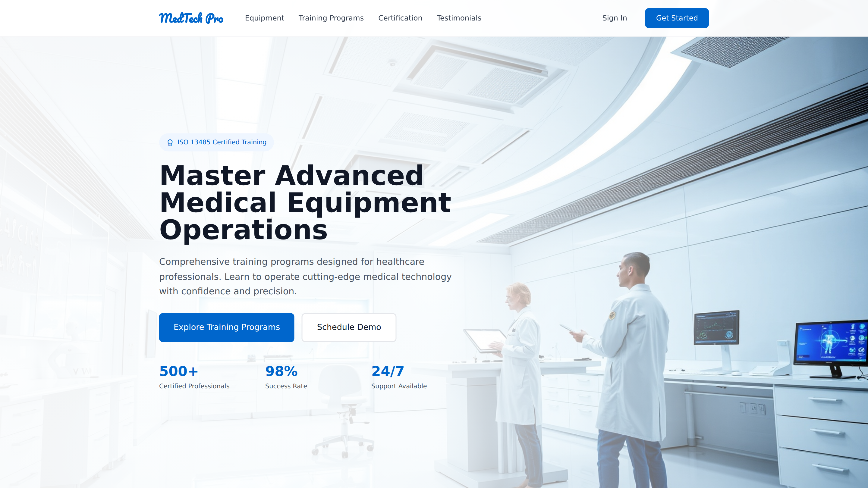
Task: Go to Training Programs in navigation
Action: click(331, 18)
